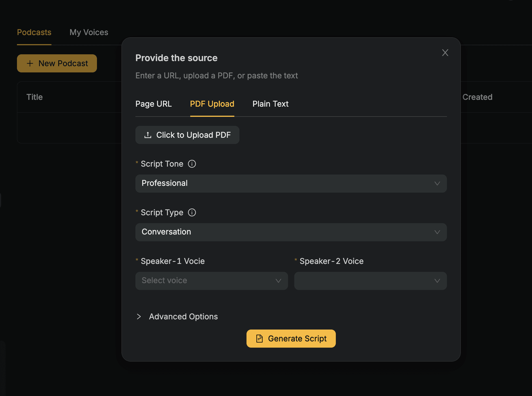Click the Script Type dropdown chevron

437,232
